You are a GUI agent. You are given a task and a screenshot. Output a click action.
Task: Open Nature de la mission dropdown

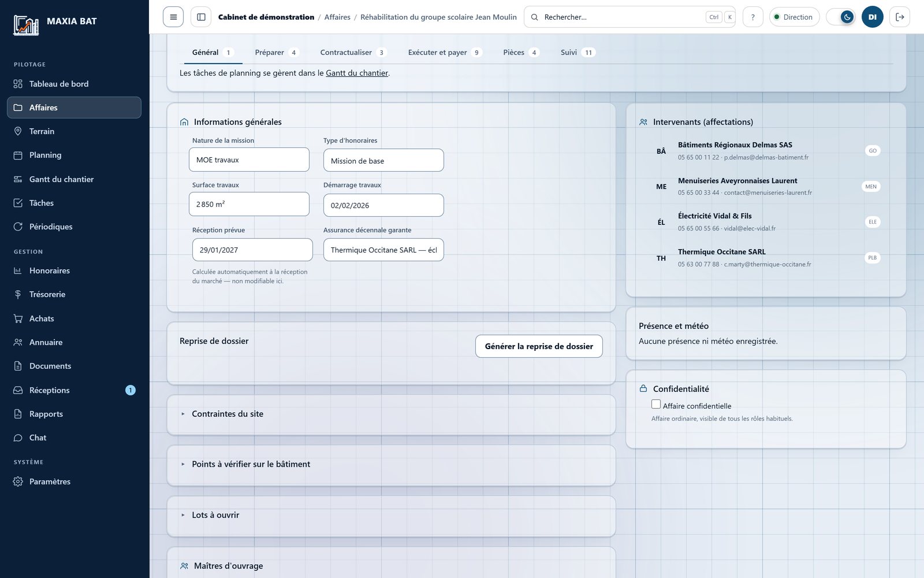pyautogui.click(x=249, y=160)
